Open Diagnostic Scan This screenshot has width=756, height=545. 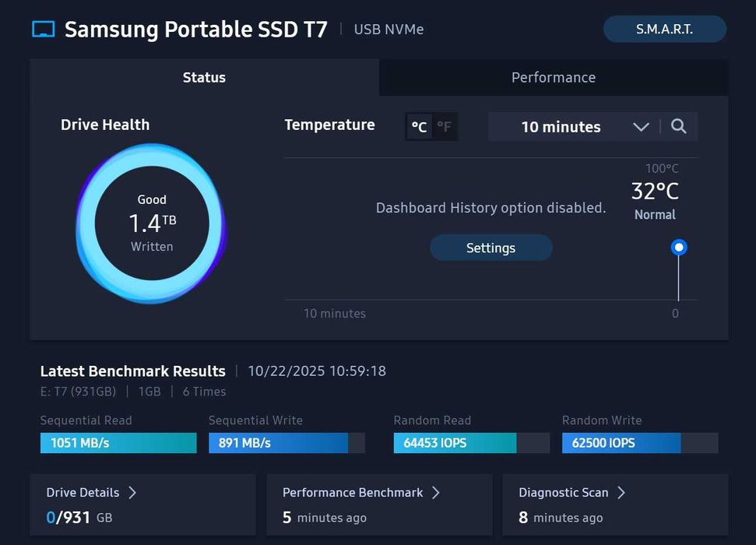(x=615, y=505)
